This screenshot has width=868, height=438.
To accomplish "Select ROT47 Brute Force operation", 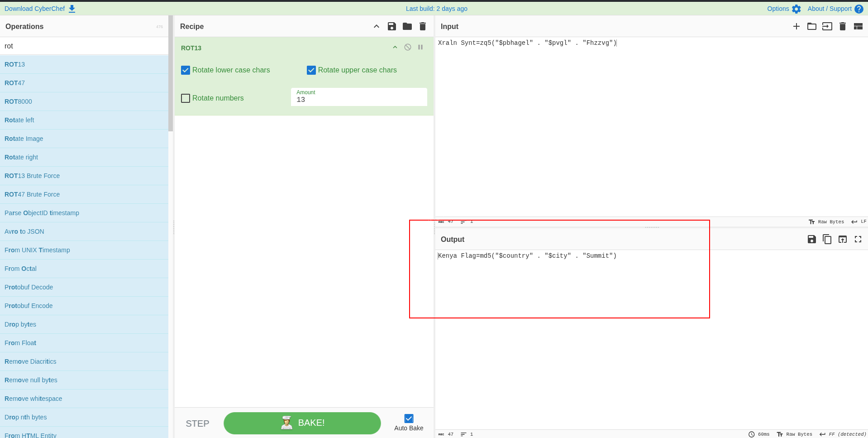I will 84,194.
